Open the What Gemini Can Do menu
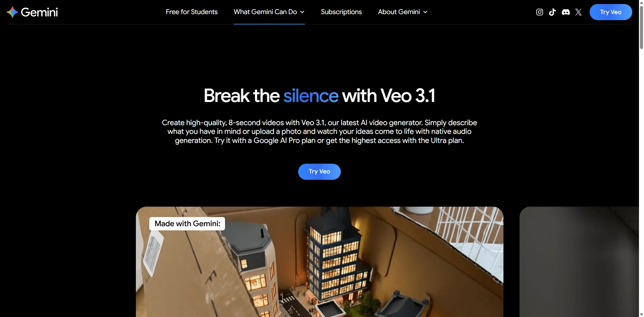This screenshot has width=644, height=317. click(269, 12)
